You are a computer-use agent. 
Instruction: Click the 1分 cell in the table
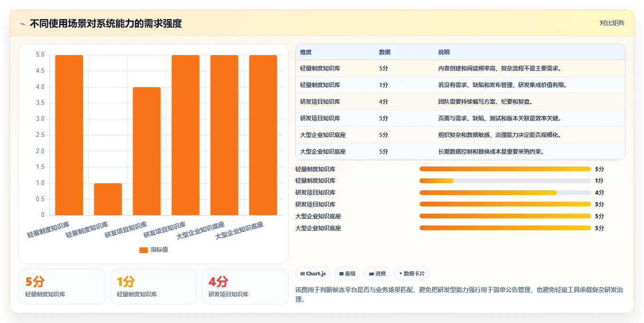383,85
